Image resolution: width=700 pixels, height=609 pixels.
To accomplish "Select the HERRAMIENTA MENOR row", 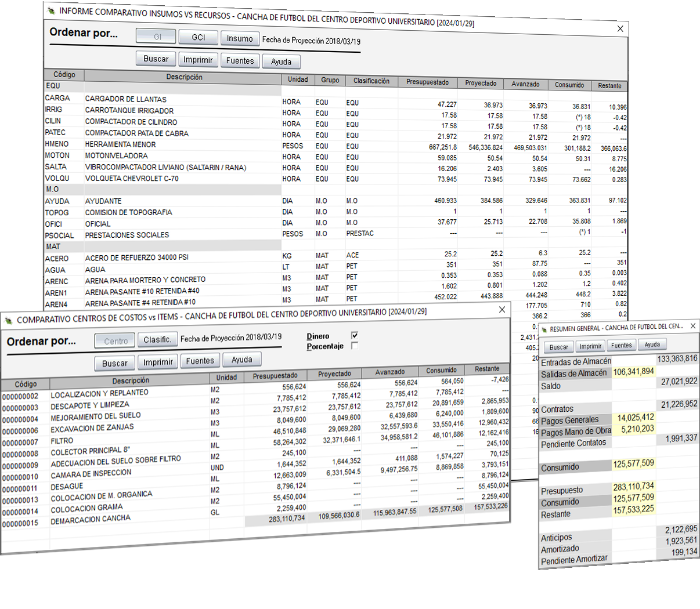I will point(335,145).
